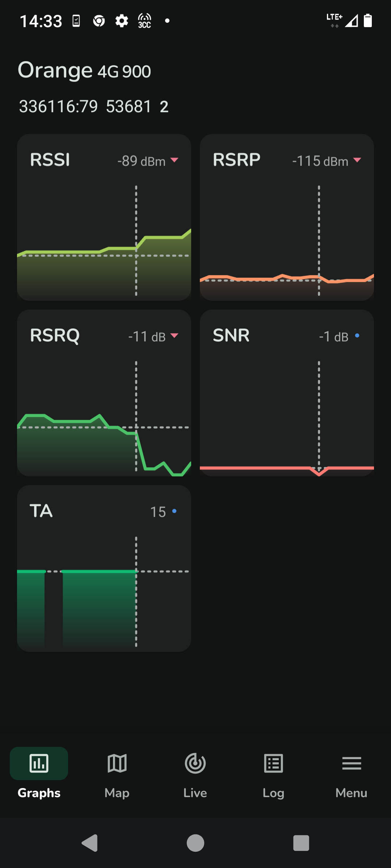This screenshot has width=391, height=868.
Task: Tap the settings gear in status bar
Action: [122, 21]
